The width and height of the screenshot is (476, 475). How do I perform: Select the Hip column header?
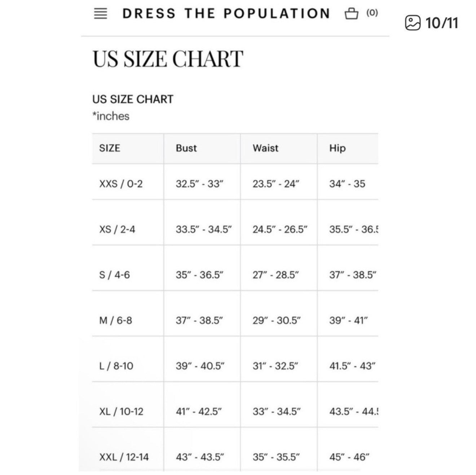337,148
